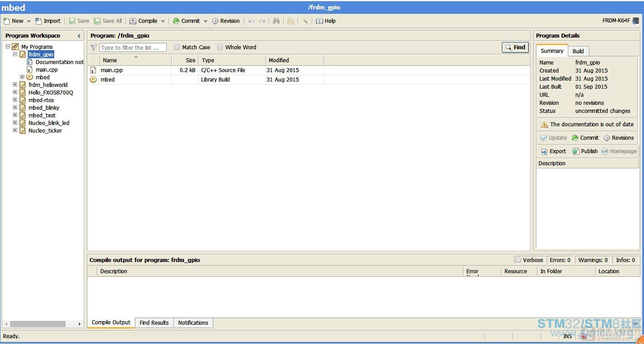Viewport: 644px width, 344px height.
Task: Switch to the Summary tab
Action: pyautogui.click(x=552, y=51)
